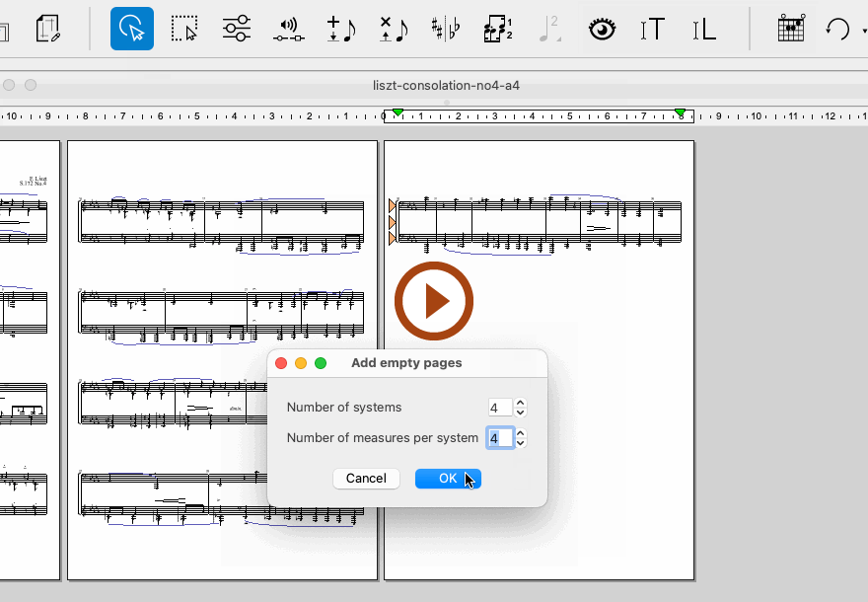Focus the Number of systems field
Viewport: 868px width, 602px height.
click(x=500, y=408)
